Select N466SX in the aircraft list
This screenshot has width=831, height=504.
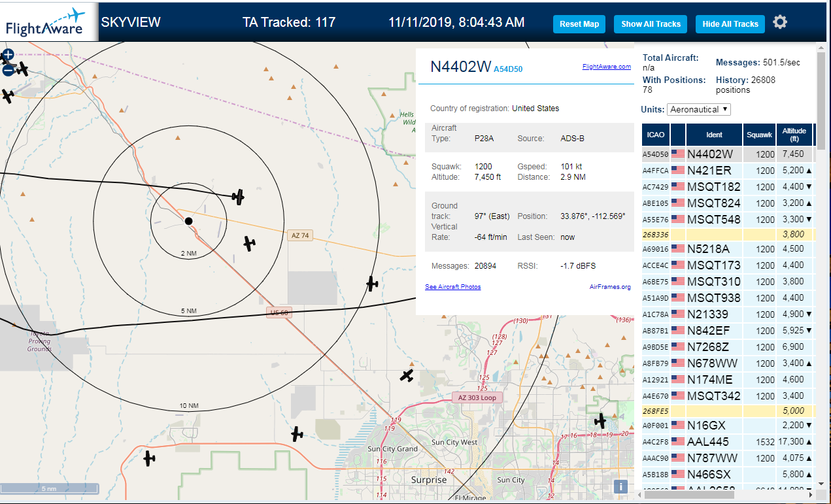point(728,475)
